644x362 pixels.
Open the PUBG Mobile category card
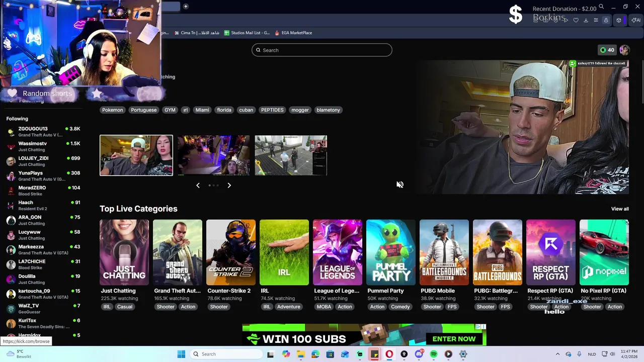[x=444, y=252]
